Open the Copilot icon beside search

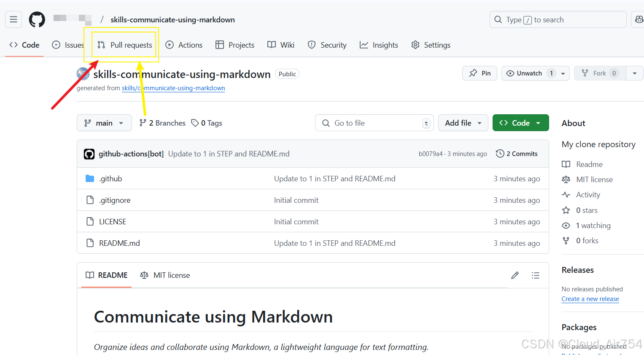pyautogui.click(x=639, y=19)
